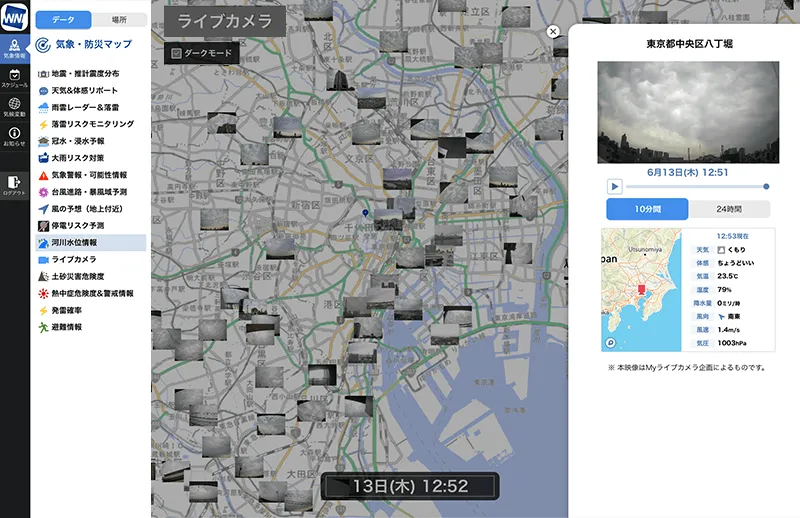Toggle the ダークモード checkbox
This screenshot has width=800, height=518.
pos(177,53)
